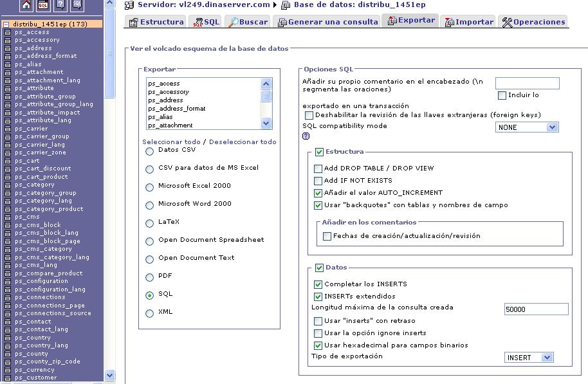The width and height of the screenshot is (588, 384).
Task: Open the SQL query window icon
Action: coord(43,5)
